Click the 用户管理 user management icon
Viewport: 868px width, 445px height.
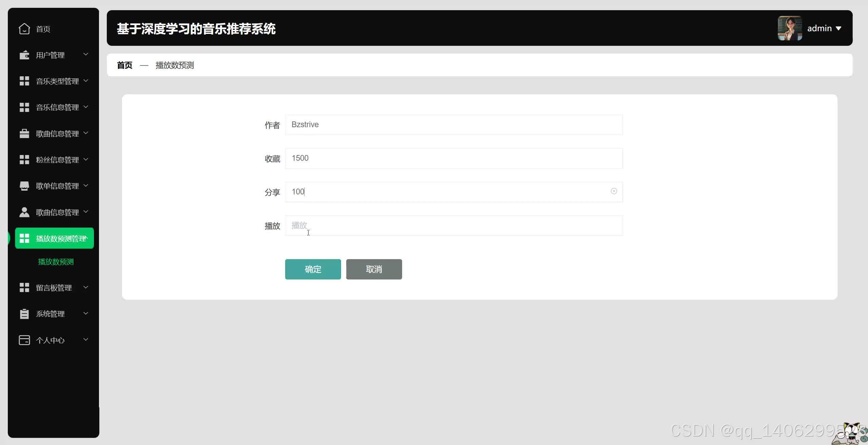[24, 55]
